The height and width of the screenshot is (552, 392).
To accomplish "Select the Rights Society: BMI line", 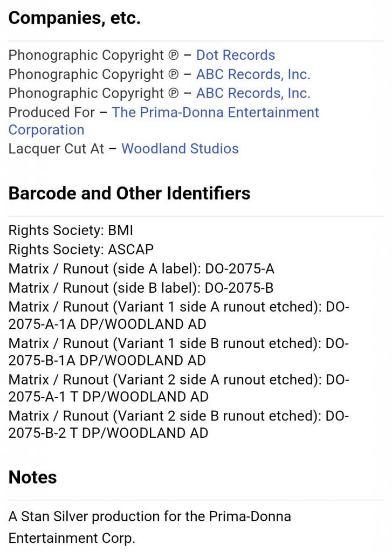I will click(x=71, y=230).
